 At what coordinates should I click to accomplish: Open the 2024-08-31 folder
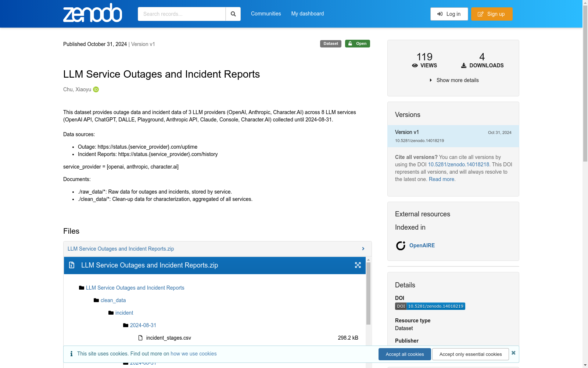[x=143, y=325]
